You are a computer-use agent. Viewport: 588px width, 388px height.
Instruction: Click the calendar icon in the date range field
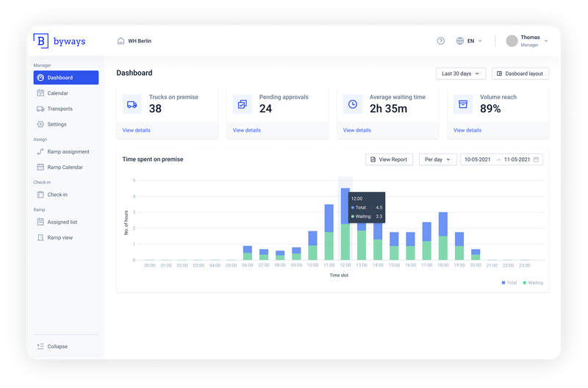(x=536, y=159)
